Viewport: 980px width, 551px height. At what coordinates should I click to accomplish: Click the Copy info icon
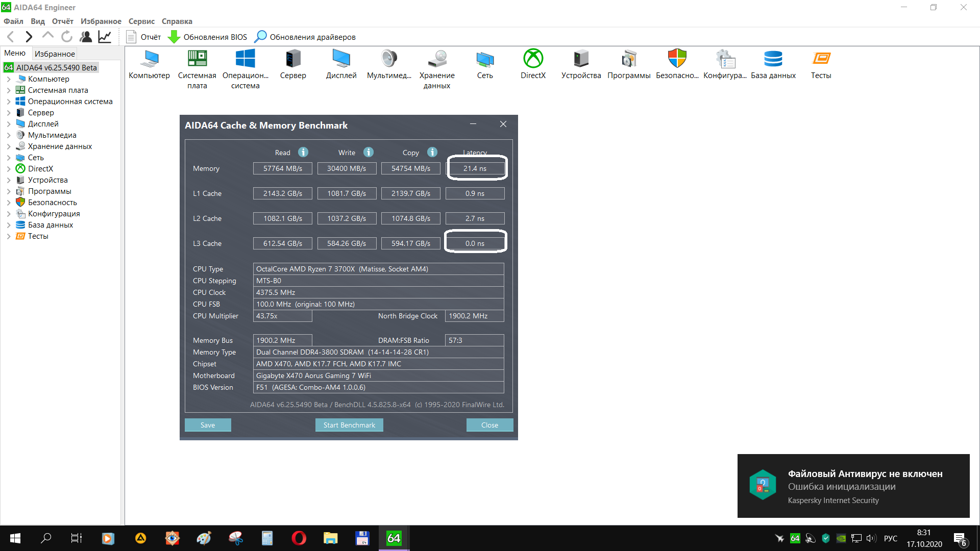pyautogui.click(x=432, y=152)
